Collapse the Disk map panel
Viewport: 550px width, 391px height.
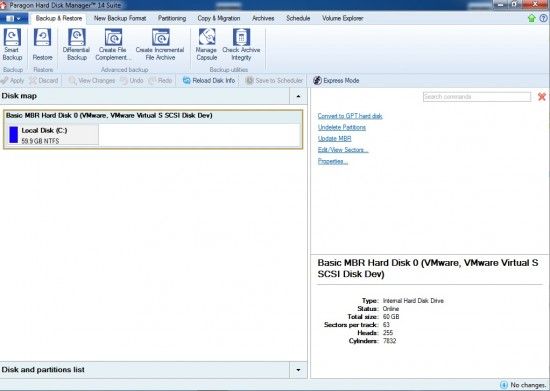[298, 96]
